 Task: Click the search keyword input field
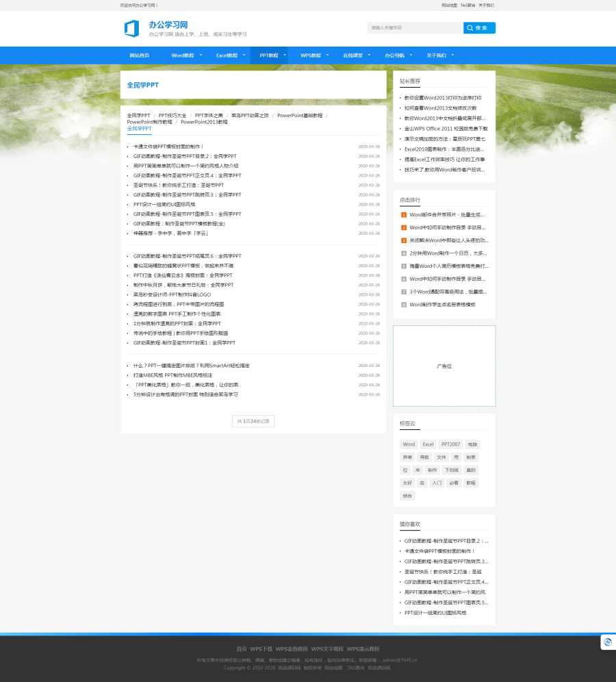(415, 28)
